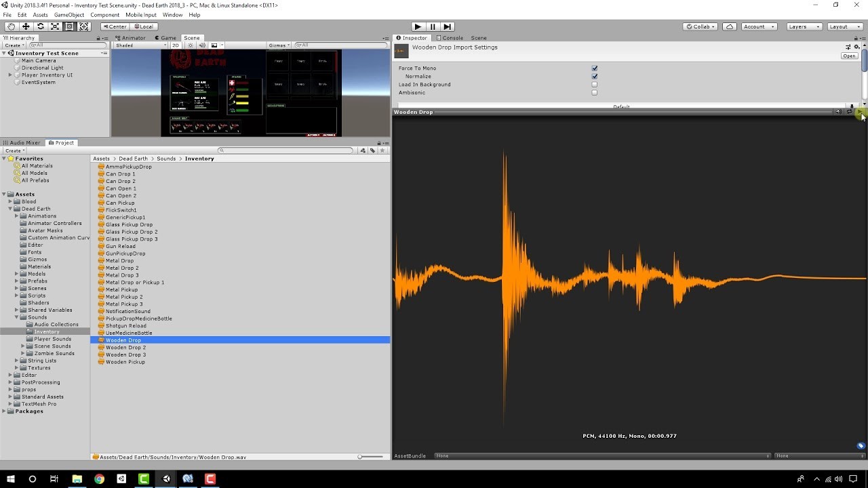Toggle Normalize checkbox
Viewport: 868px width, 488px height.
(x=595, y=77)
